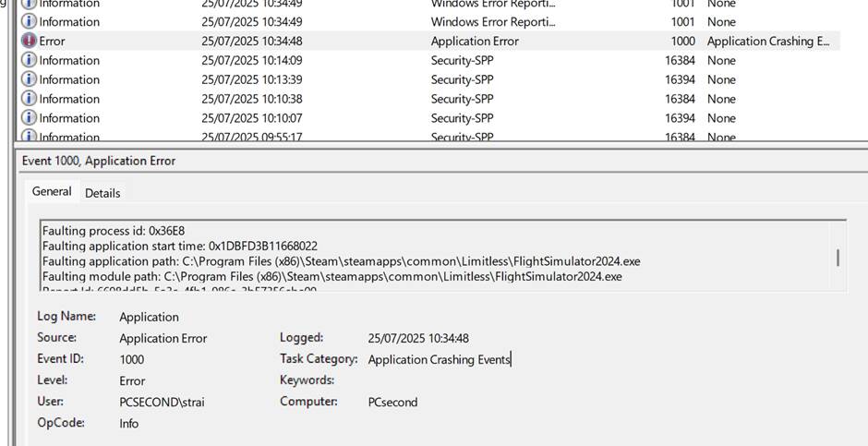Click the Faulting module path line
868x446 pixels.
332,276
